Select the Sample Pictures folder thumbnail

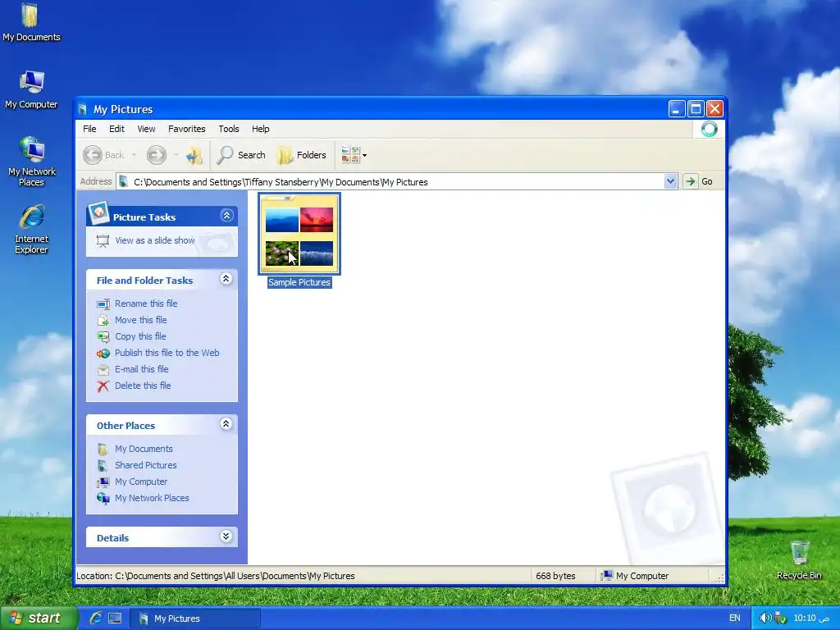[x=299, y=234]
